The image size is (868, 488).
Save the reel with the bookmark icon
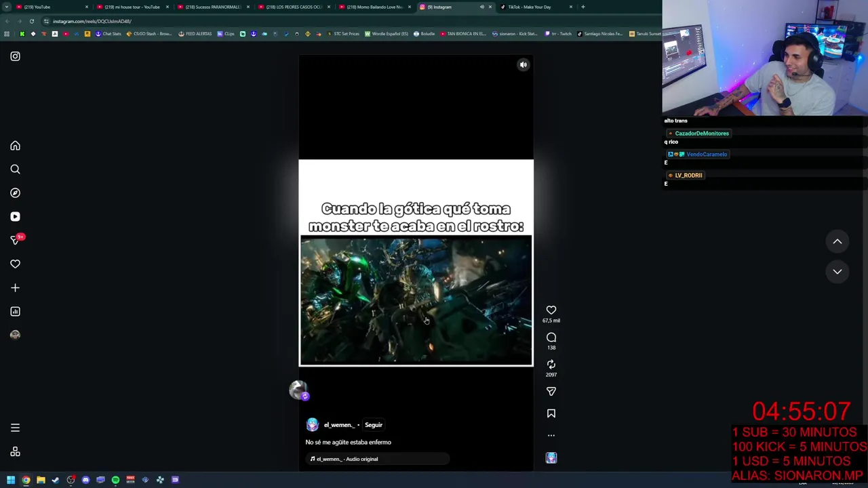point(551,413)
